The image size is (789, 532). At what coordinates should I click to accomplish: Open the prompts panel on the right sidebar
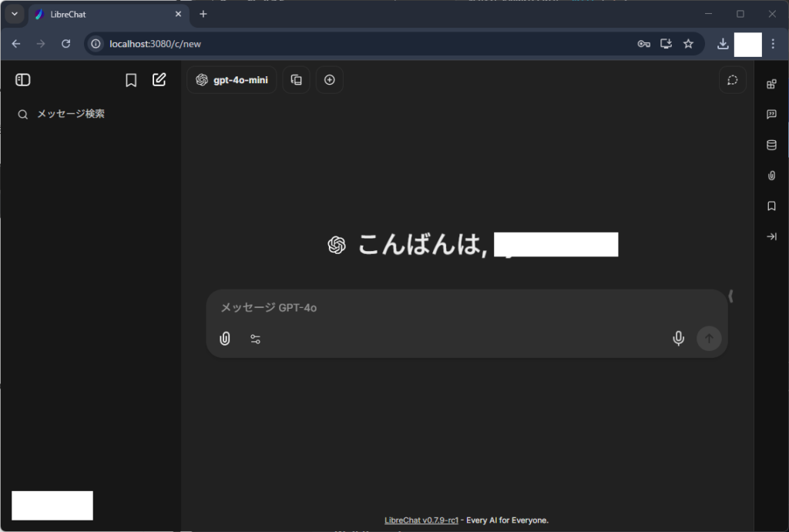point(771,114)
